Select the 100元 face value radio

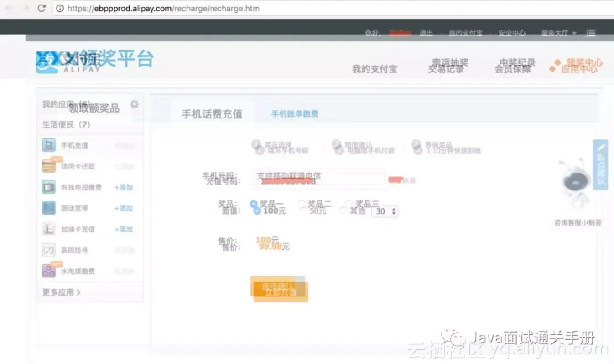click(257, 210)
